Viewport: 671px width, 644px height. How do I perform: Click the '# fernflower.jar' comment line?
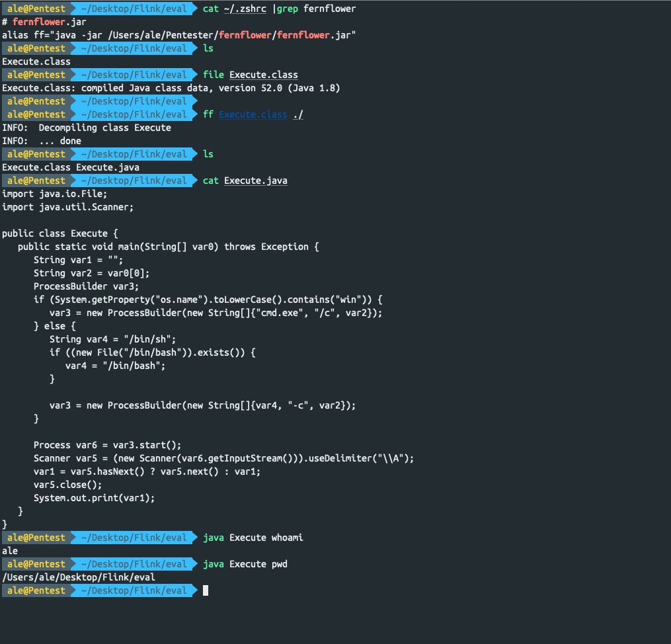coord(44,22)
